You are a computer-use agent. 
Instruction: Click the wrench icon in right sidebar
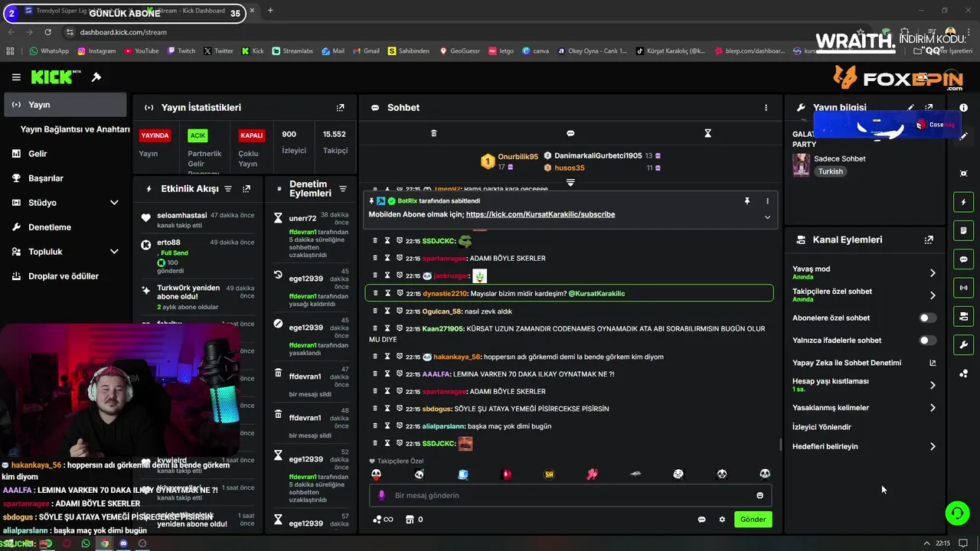click(964, 345)
